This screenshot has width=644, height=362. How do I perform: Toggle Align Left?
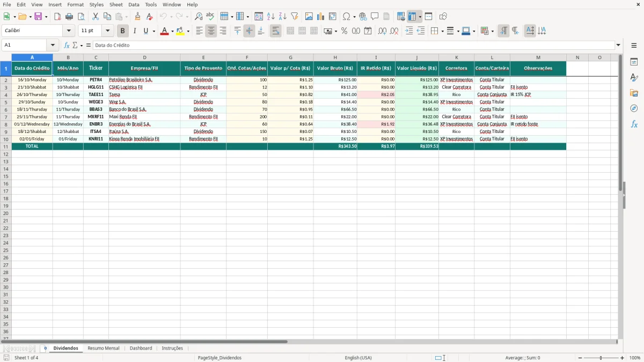(x=199, y=31)
